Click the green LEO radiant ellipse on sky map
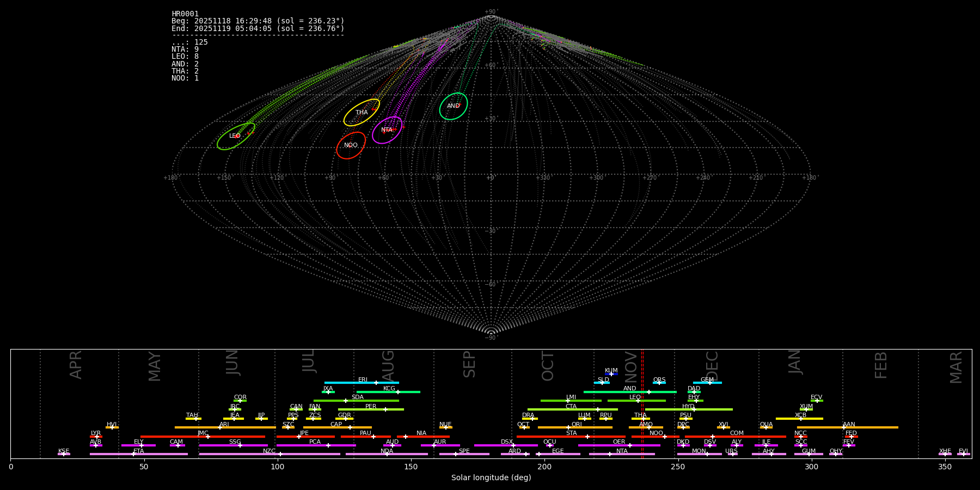This screenshot has width=980, height=490. pos(236,136)
